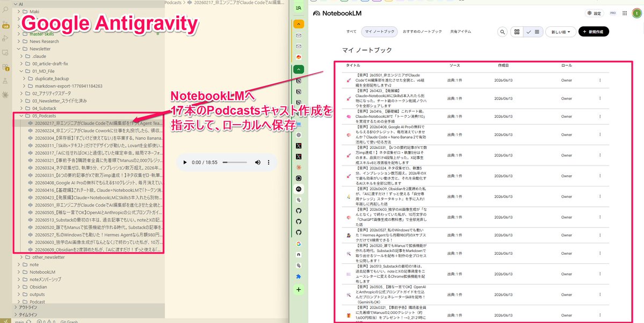The width and height of the screenshot is (644, 323).
Task: Open the Google apps grid in NotebookLM
Action: coord(625,13)
